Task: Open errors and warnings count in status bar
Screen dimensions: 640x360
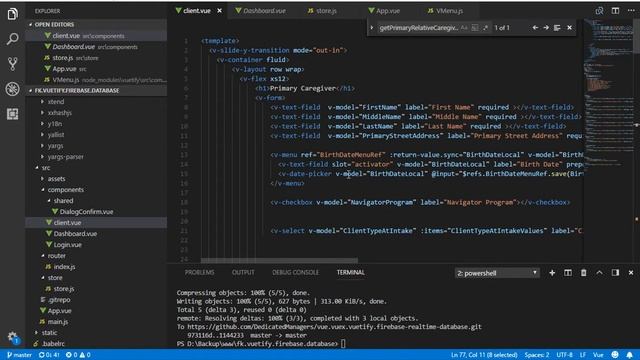Action: click(x=78, y=355)
